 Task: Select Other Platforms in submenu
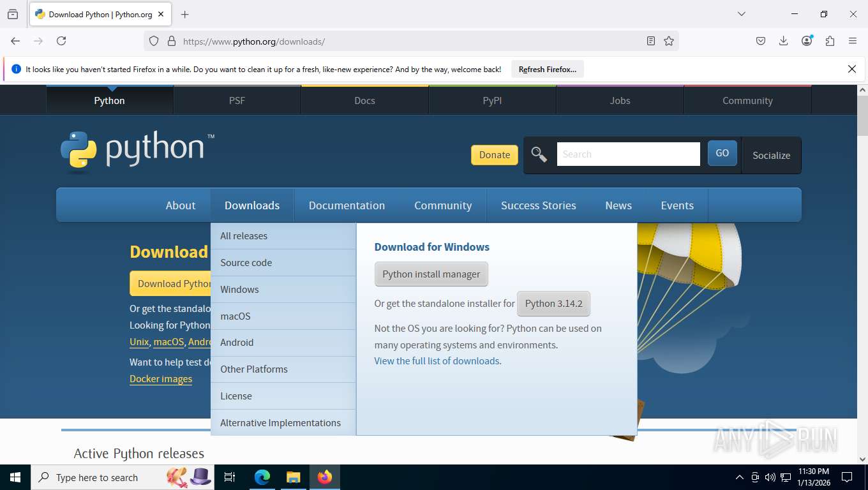point(283,369)
